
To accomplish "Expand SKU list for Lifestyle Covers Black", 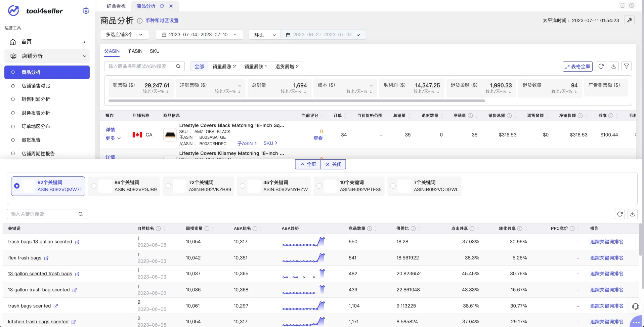I will [270, 143].
